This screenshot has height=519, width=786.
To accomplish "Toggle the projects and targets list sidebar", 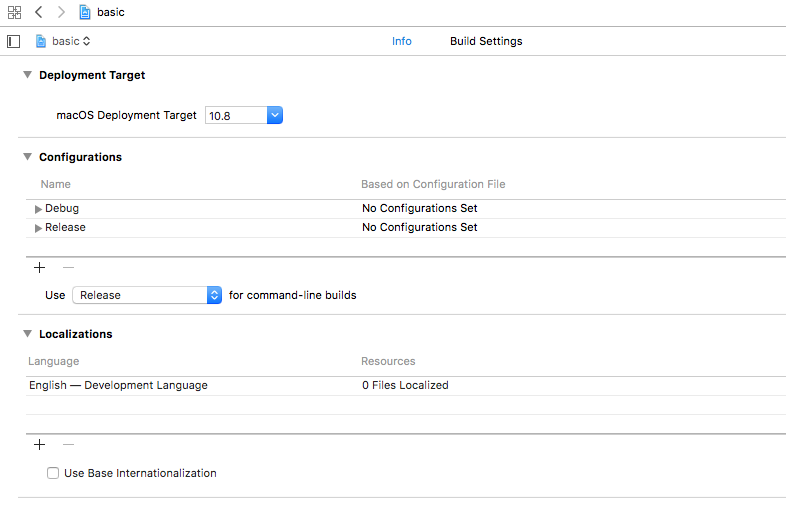I will (13, 41).
